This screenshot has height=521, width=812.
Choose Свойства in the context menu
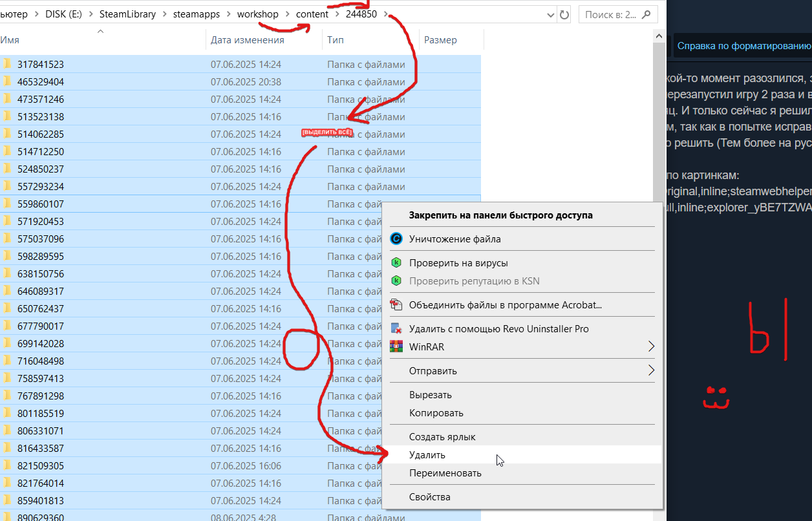pos(430,497)
